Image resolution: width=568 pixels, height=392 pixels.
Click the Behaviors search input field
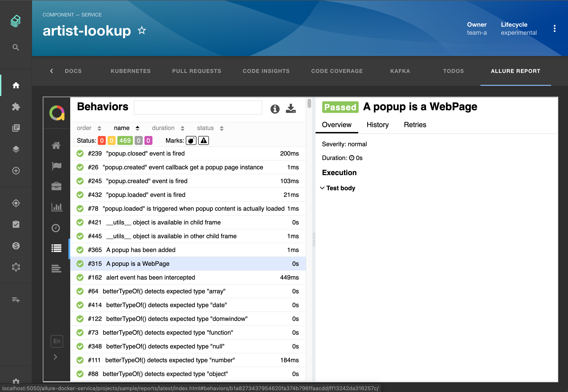pyautogui.click(x=198, y=108)
